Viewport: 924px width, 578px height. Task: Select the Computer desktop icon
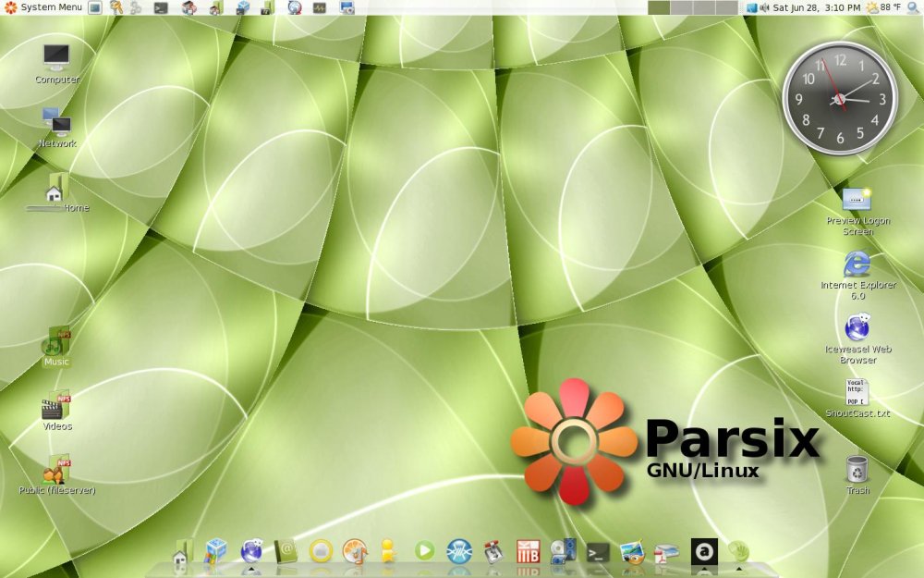pyautogui.click(x=56, y=64)
